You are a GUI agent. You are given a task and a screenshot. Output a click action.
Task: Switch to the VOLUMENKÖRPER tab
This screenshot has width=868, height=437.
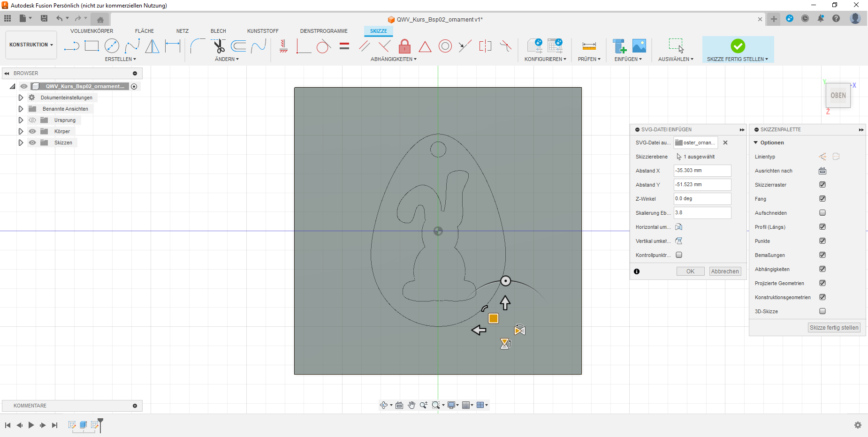point(91,31)
